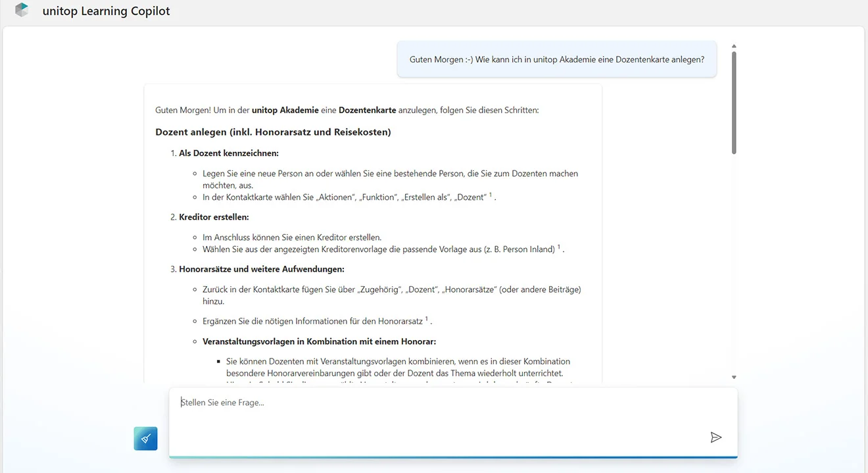Click the vertical scrollbar thumb
Screen dimensions: 868x473
tap(734, 102)
